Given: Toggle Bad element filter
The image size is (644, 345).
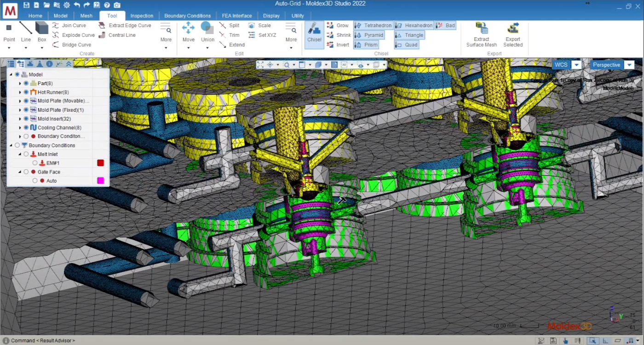Looking at the screenshot, I should (x=445, y=26).
